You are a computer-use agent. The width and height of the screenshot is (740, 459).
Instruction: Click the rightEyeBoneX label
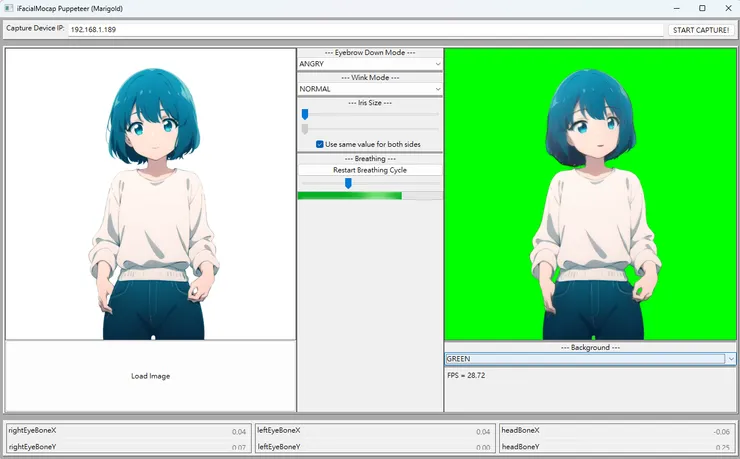(32, 430)
